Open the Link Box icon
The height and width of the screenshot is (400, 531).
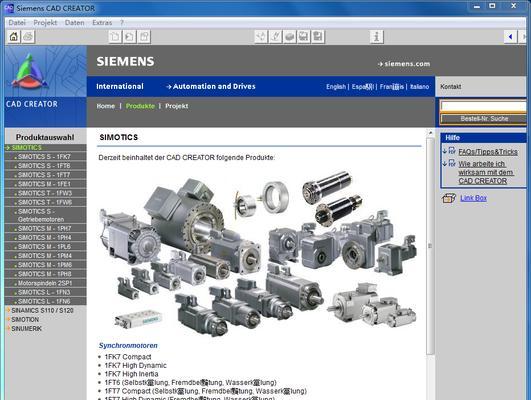point(449,198)
